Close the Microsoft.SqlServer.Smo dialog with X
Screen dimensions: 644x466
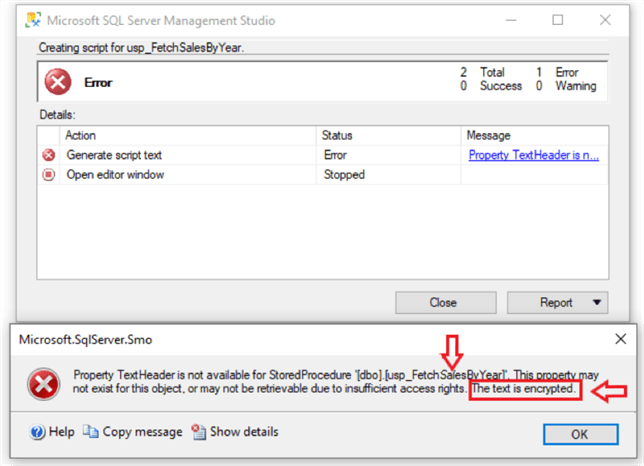621,339
